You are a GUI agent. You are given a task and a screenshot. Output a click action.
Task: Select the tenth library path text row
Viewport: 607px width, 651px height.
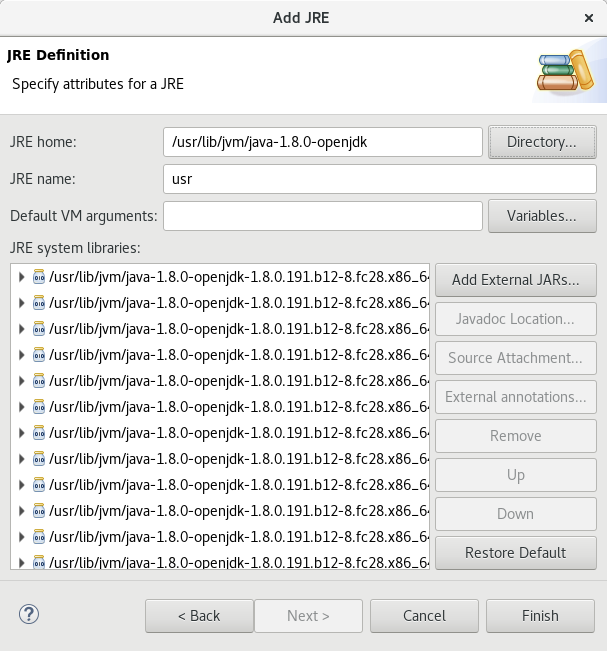[x=239, y=511]
